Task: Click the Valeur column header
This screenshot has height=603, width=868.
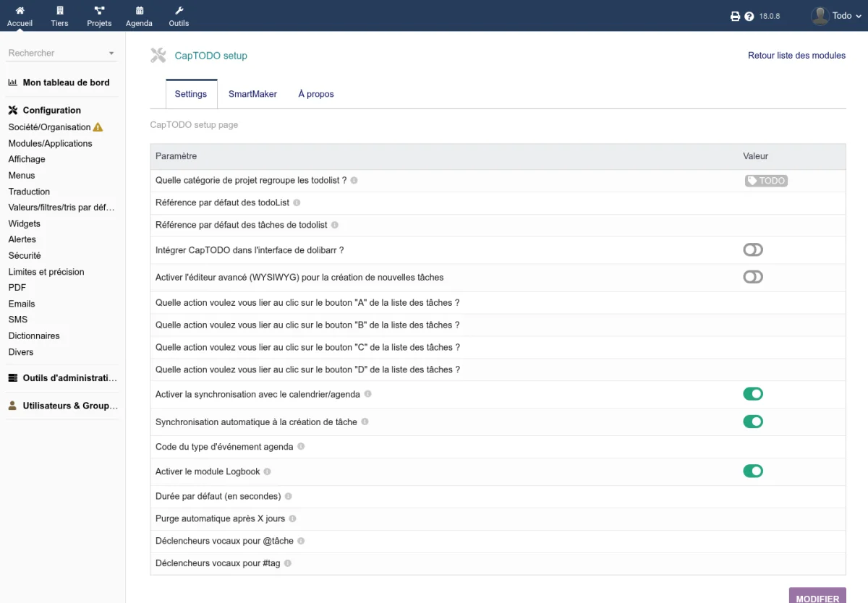Action: (x=755, y=156)
